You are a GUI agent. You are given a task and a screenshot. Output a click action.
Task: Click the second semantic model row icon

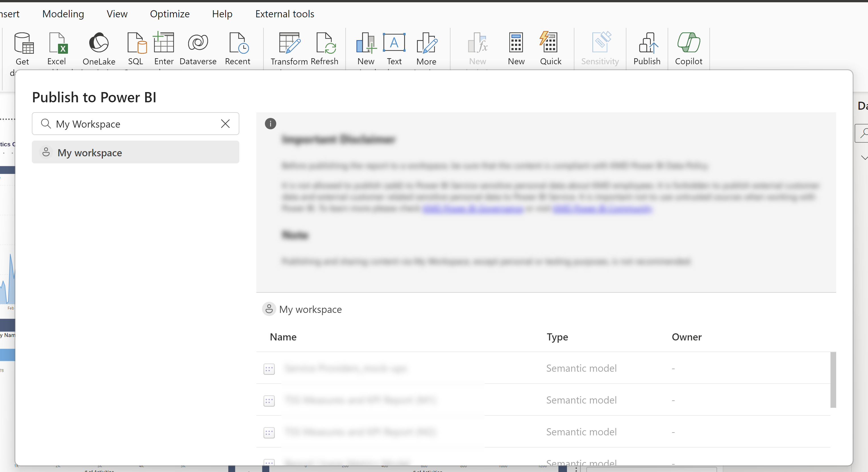coord(269,401)
